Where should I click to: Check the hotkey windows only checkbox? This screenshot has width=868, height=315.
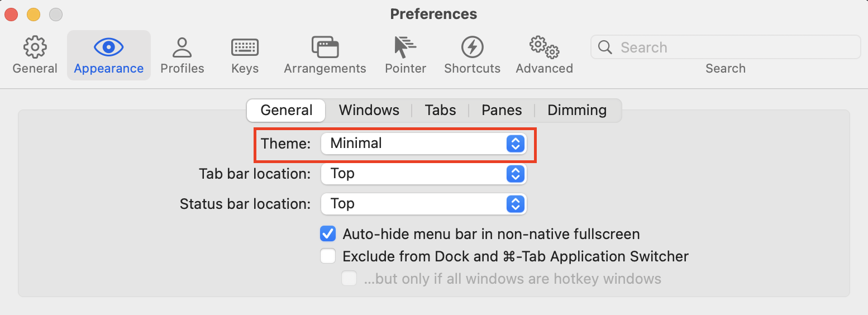pos(349,279)
